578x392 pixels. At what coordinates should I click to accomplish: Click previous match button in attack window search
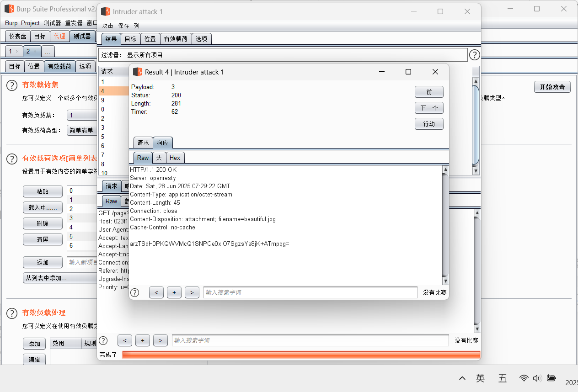[125, 340]
